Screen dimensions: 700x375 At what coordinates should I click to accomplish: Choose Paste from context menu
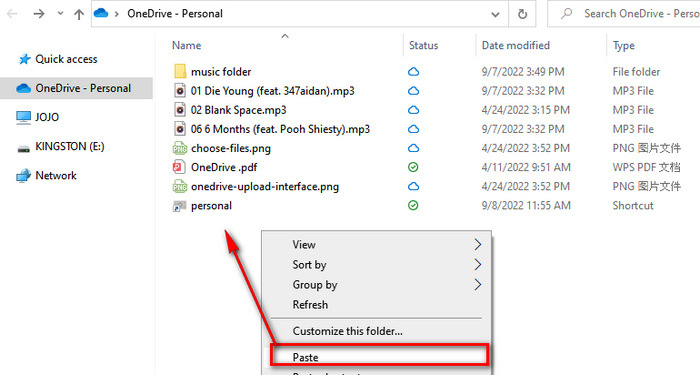point(377,357)
